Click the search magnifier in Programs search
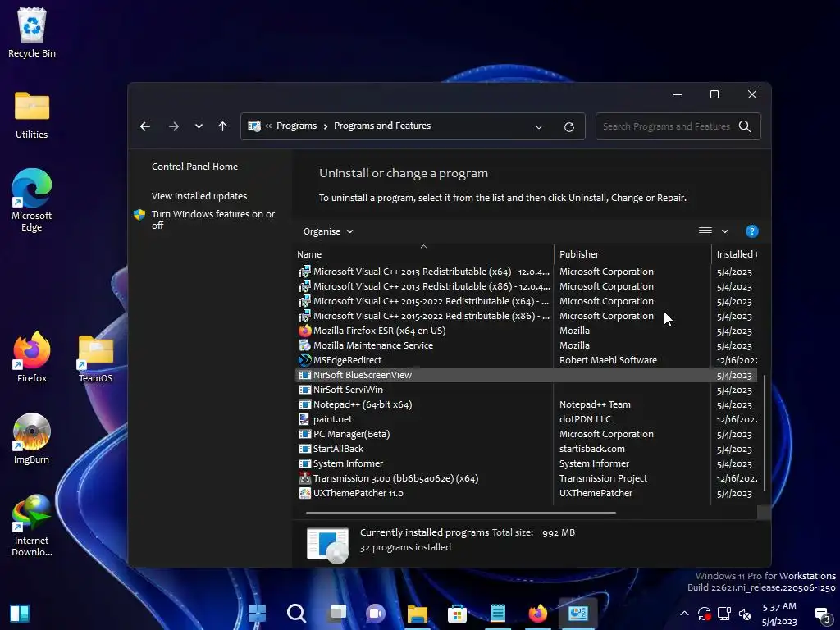 [x=745, y=126]
